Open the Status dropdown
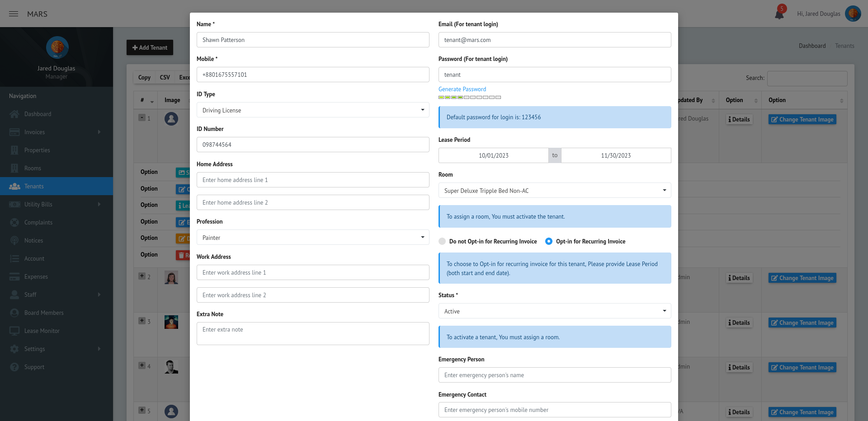The image size is (868, 421). (x=555, y=311)
